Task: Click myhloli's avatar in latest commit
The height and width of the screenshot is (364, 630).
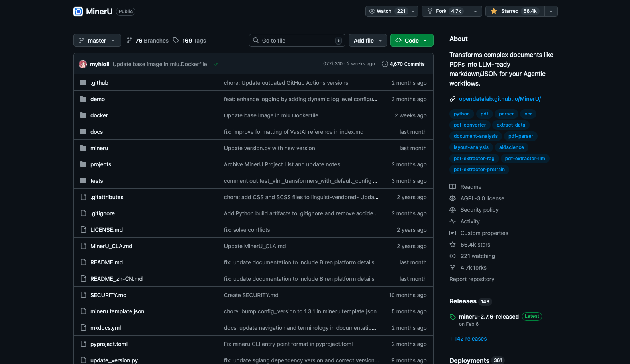Action: click(83, 64)
